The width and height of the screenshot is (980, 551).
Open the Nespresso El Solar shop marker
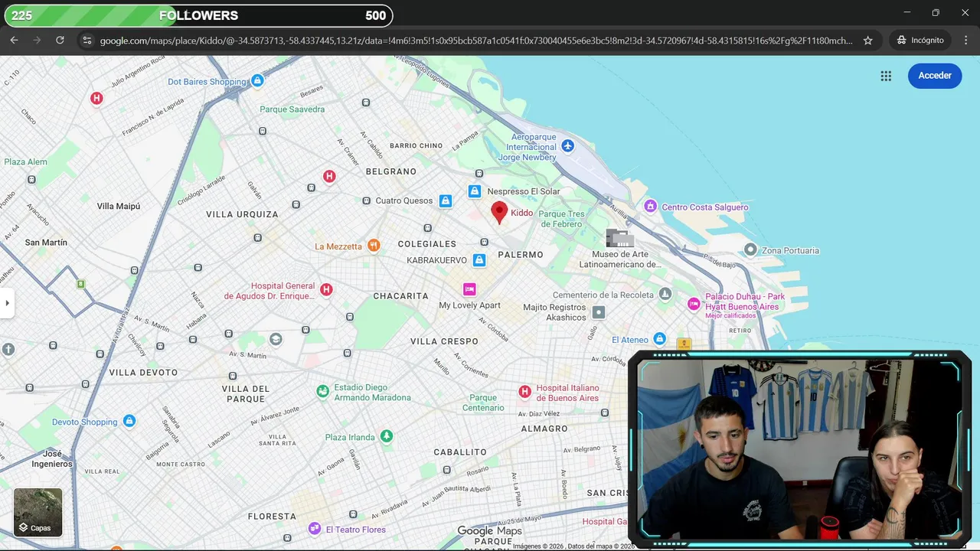tap(475, 191)
